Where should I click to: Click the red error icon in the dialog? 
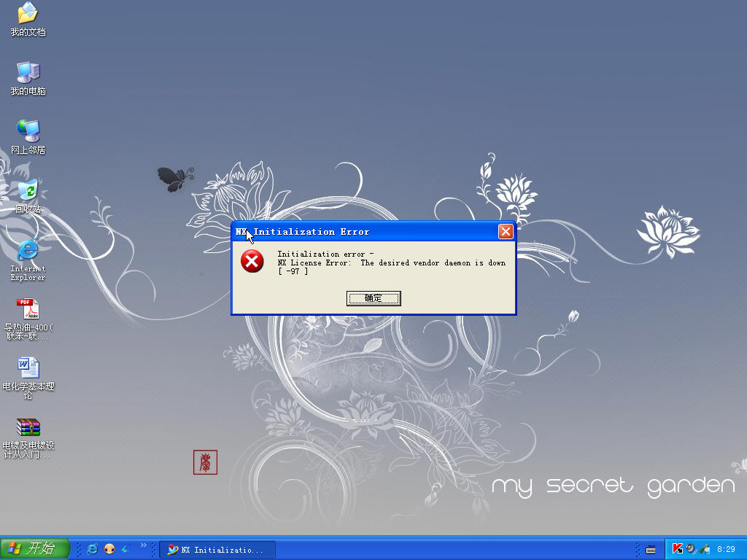[x=252, y=261]
